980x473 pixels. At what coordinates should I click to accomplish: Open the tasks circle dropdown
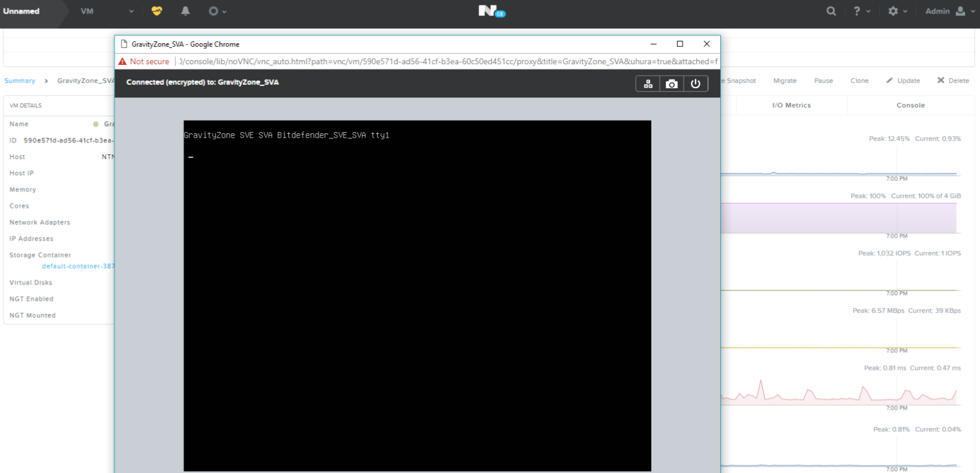217,11
